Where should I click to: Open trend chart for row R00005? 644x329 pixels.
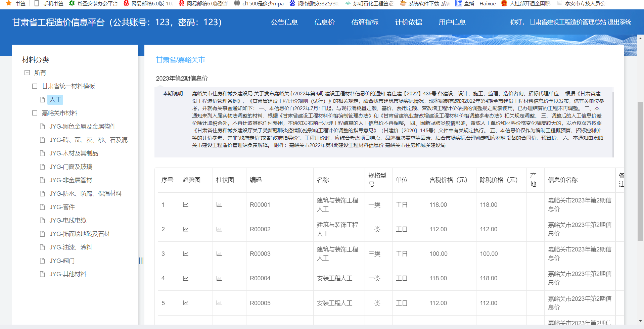click(x=185, y=303)
